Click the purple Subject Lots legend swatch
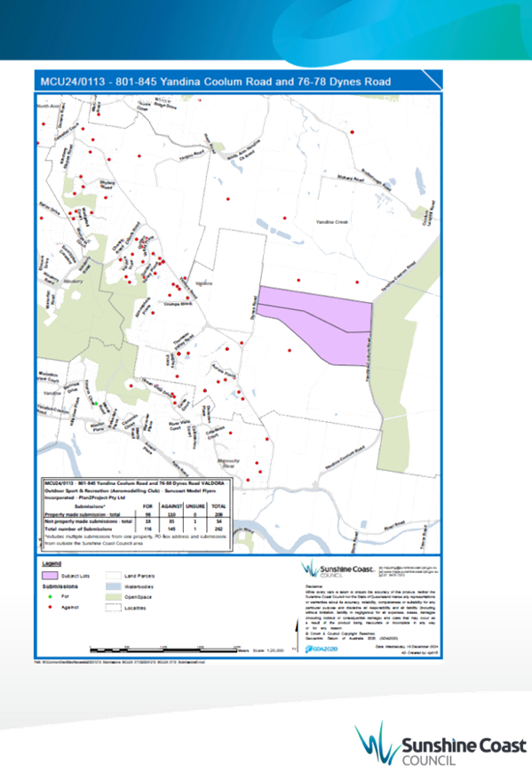Image resolution: width=532 pixels, height=772 pixels. (51, 575)
